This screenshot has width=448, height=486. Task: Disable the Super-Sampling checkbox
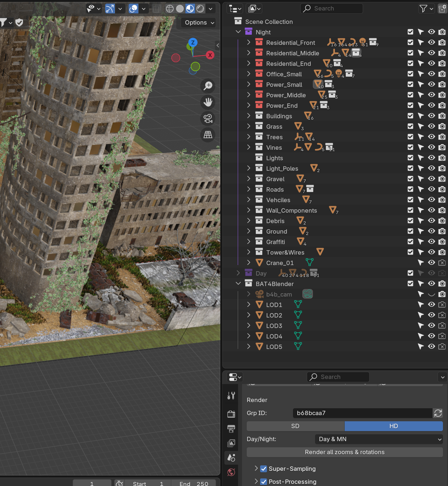(264, 469)
